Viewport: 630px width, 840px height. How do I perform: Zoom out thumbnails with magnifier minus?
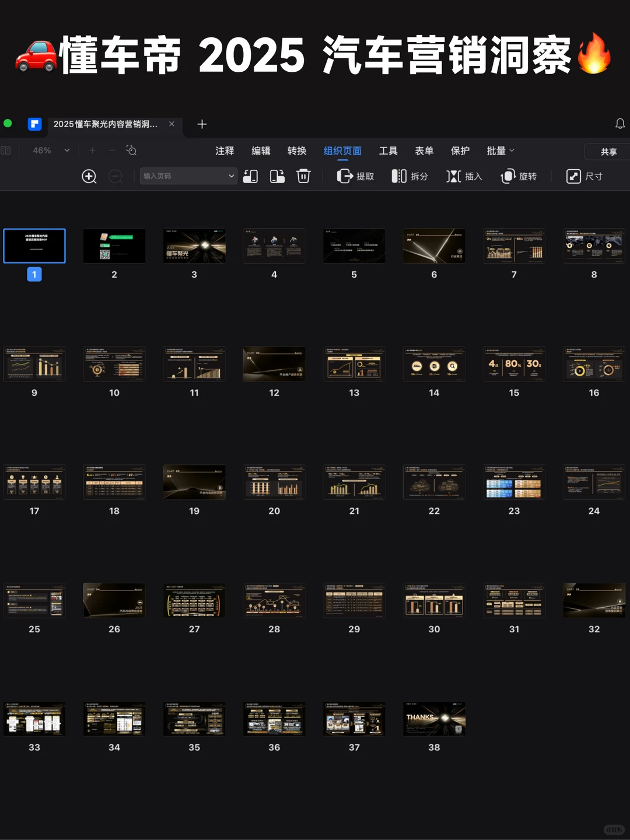click(x=116, y=176)
